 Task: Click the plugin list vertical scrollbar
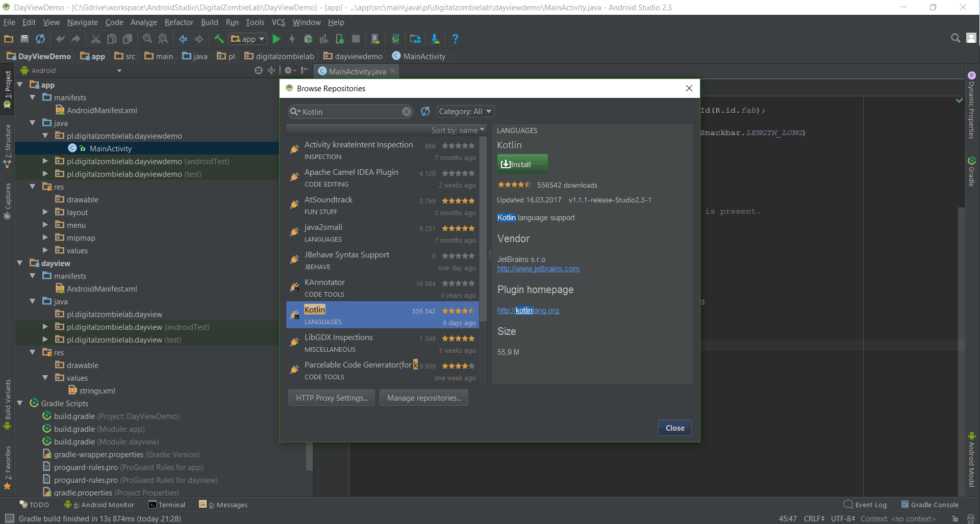pyautogui.click(x=483, y=229)
